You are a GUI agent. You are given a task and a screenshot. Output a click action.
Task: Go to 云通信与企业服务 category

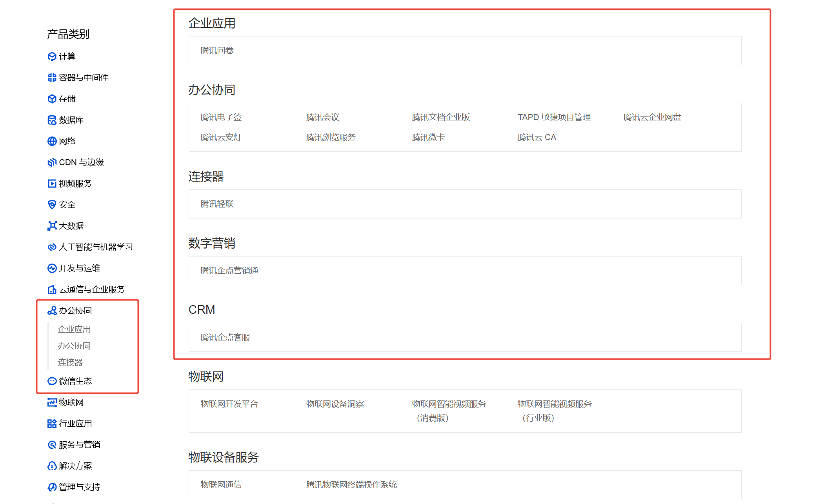tap(92, 289)
